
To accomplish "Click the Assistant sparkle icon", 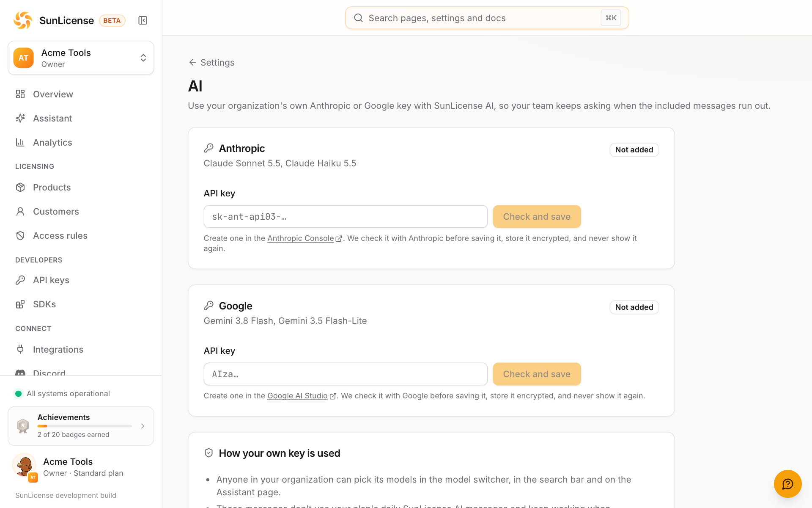I will pos(20,118).
